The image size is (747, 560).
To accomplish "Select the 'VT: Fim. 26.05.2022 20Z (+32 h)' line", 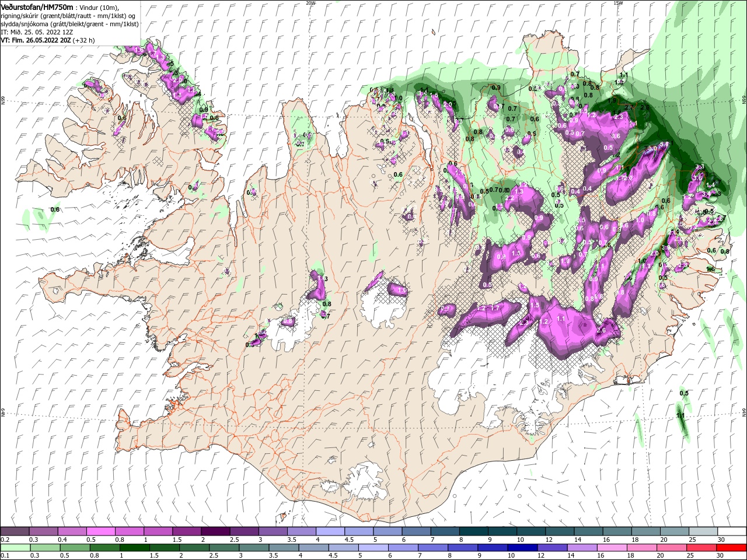I will [47, 40].
